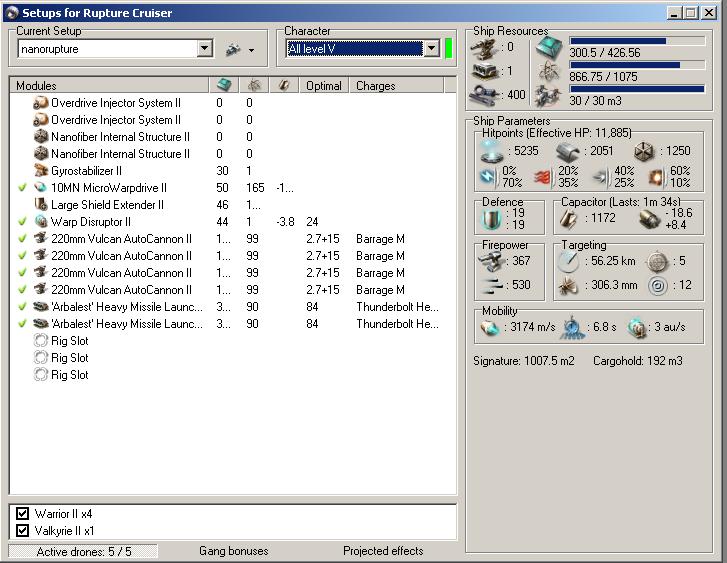Click the green character status indicator
This screenshot has width=727, height=563.
tap(448, 48)
